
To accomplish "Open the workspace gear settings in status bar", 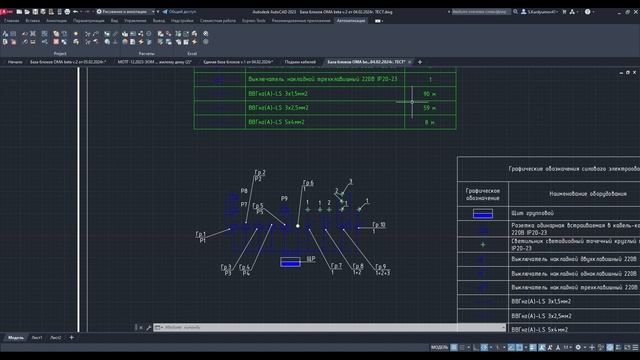I will pos(578,347).
